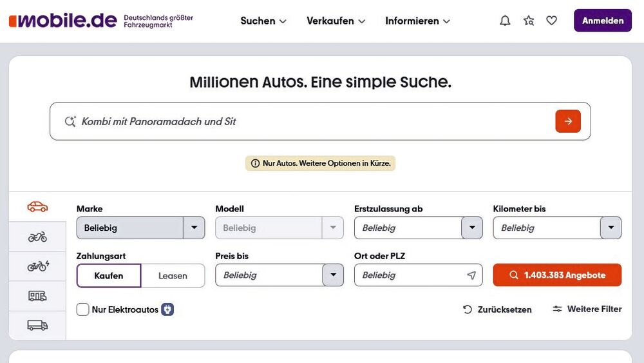Expand the Marke dropdown
This screenshot has width=644, height=363.
click(x=194, y=228)
